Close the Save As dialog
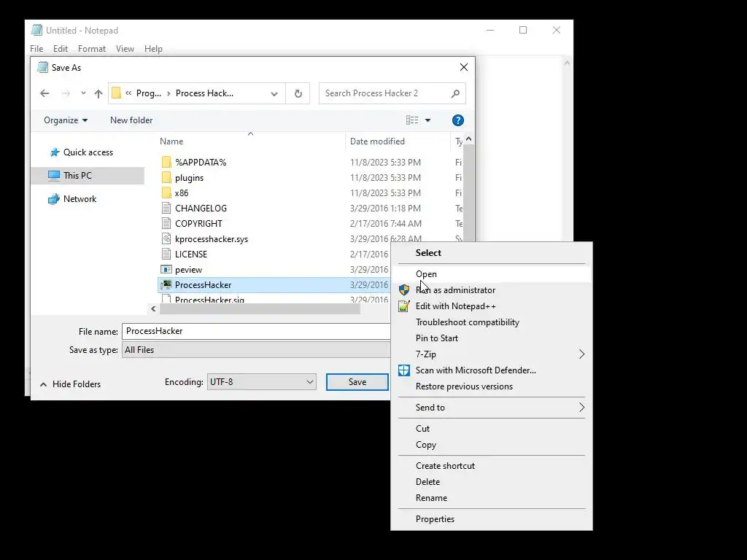747x560 pixels. click(x=464, y=68)
